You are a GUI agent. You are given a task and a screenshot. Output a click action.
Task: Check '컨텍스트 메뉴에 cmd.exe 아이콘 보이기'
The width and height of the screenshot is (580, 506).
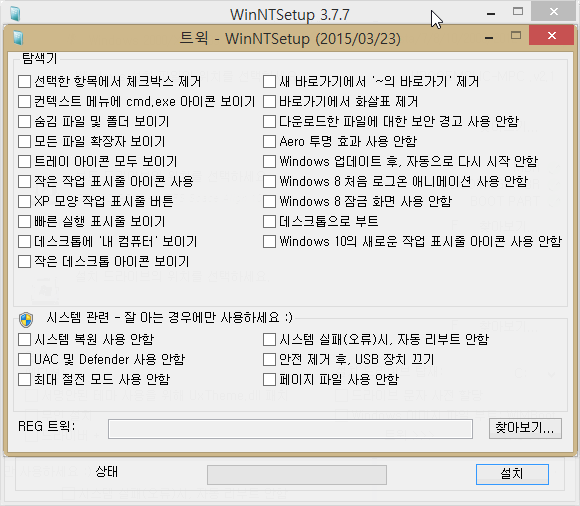24,101
